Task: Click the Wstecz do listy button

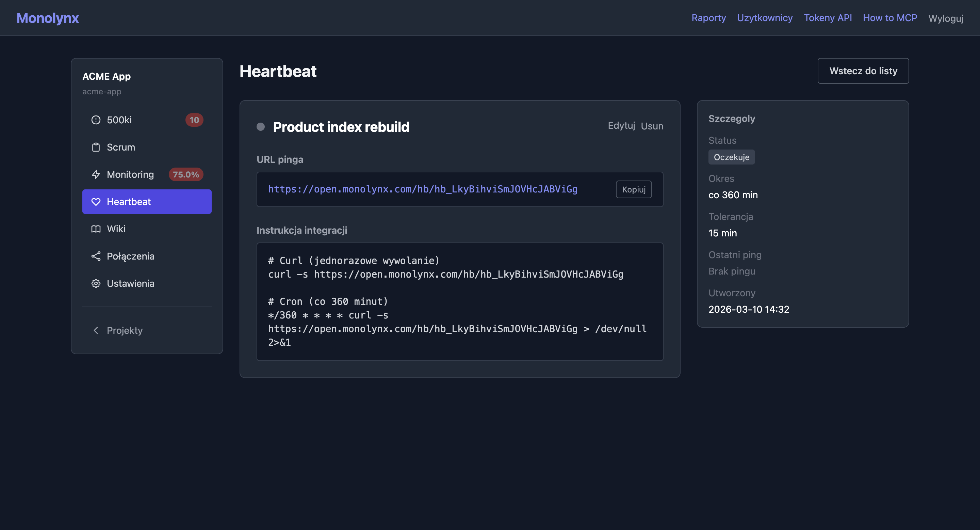Action: 863,71
